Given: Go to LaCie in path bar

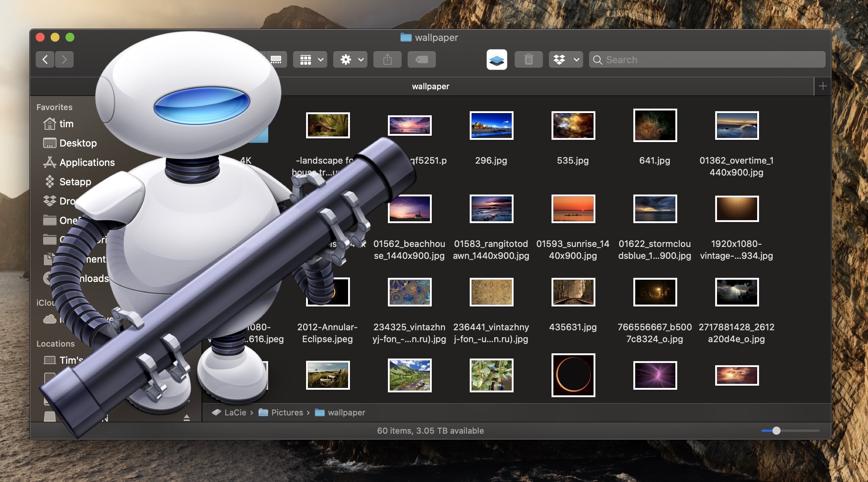Looking at the screenshot, I should coord(235,412).
